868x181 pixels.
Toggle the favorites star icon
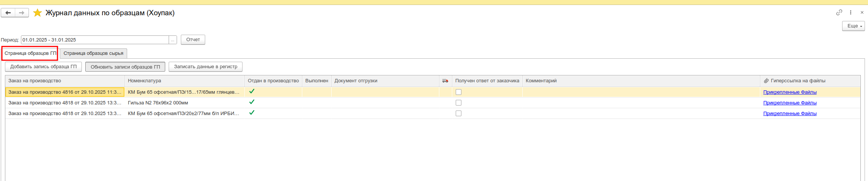click(x=37, y=13)
